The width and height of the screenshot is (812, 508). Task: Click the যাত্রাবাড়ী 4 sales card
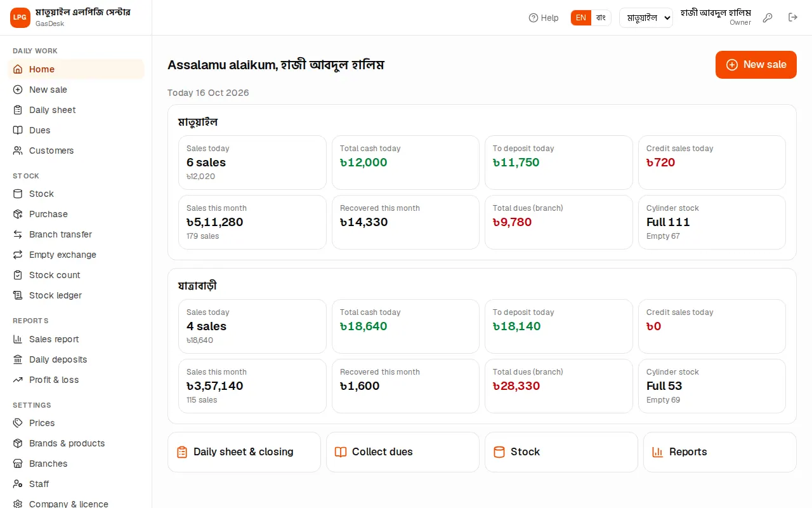coord(252,326)
